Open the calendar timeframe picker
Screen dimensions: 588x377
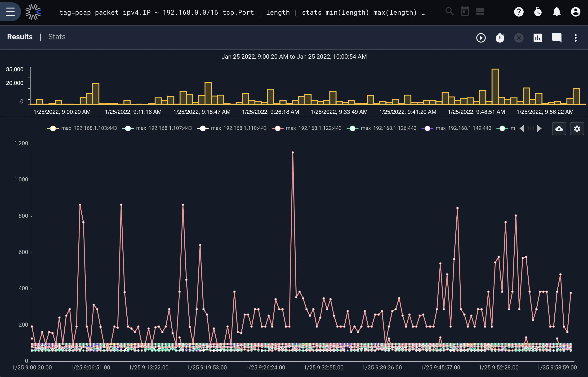[465, 11]
